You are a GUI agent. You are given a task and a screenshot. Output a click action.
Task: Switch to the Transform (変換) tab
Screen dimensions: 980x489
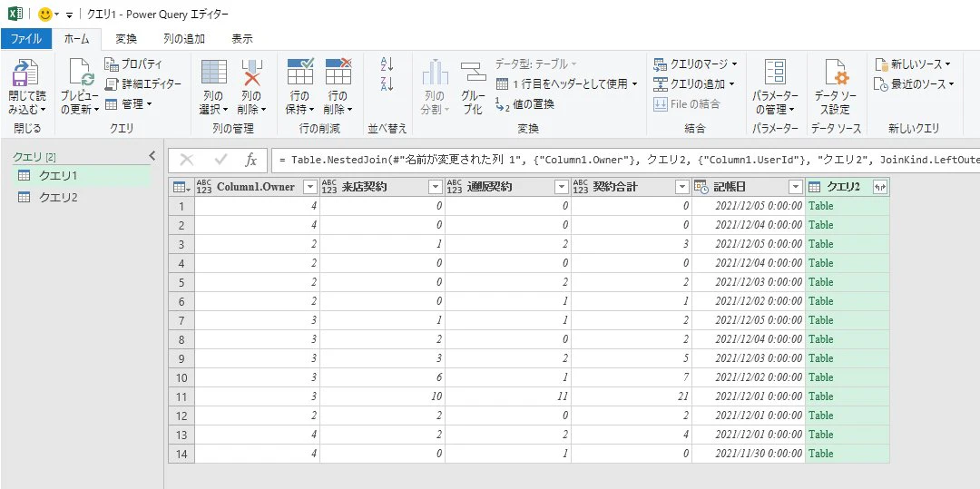pyautogui.click(x=126, y=39)
